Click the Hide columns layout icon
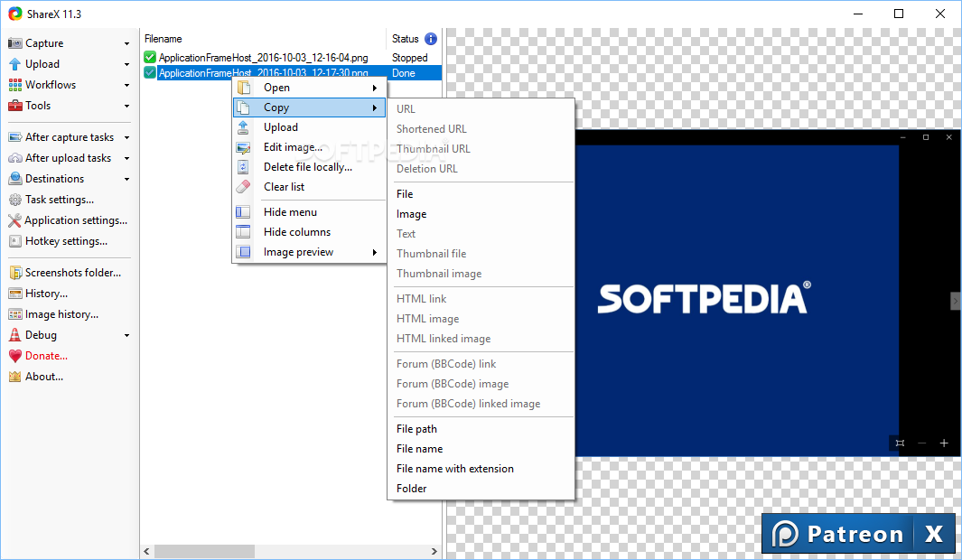Viewport: 962px width, 560px height. pyautogui.click(x=244, y=232)
